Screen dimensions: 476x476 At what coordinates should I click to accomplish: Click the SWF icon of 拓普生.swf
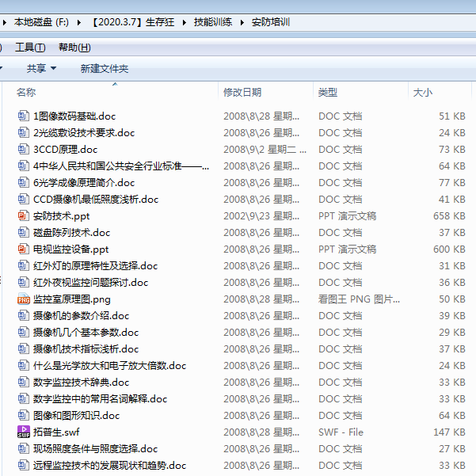[24, 432]
